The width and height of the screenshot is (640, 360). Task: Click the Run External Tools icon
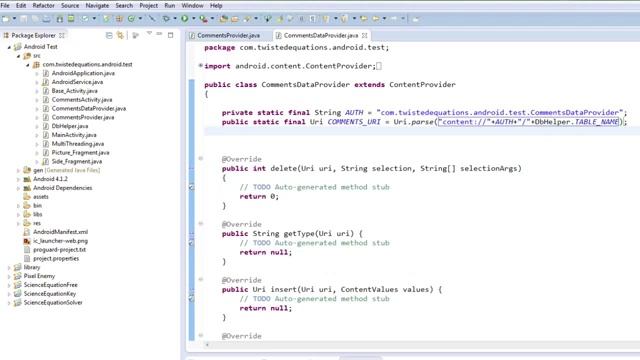click(x=203, y=19)
